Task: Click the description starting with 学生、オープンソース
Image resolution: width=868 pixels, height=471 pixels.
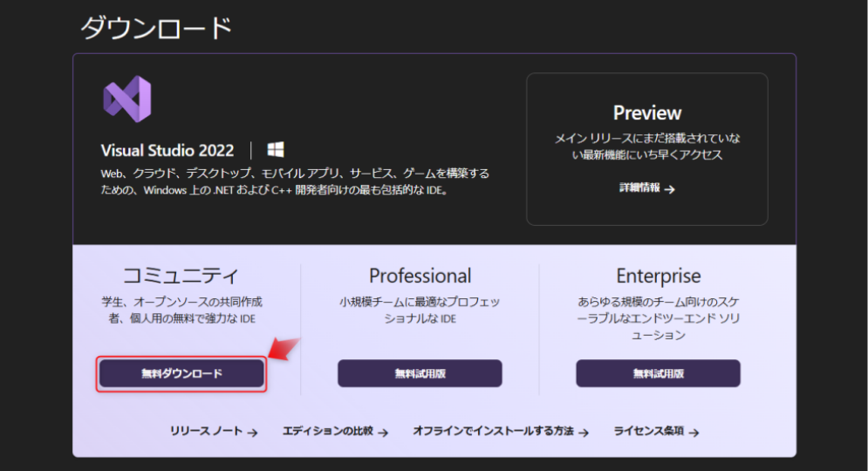Action: (181, 310)
